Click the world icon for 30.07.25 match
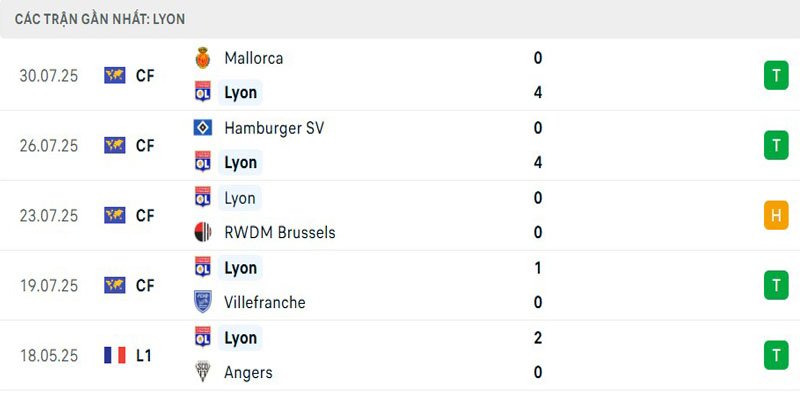 point(115,75)
